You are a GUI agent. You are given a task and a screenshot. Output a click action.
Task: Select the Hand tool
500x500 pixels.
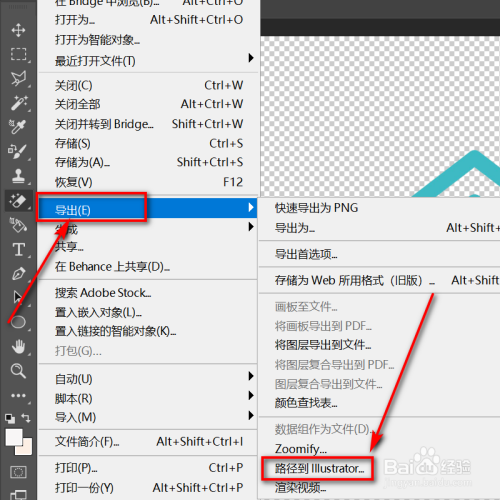[18, 347]
